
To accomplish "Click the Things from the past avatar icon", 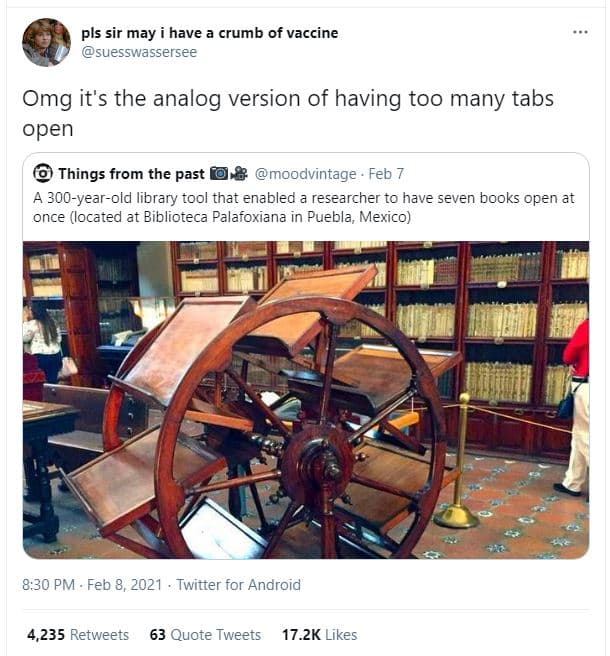I will tap(43, 173).
